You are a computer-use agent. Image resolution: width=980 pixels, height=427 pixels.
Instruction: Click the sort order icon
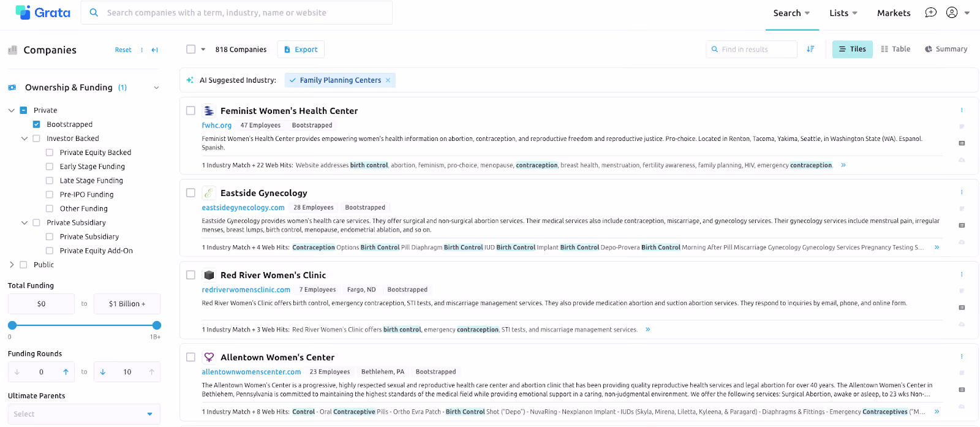810,49
